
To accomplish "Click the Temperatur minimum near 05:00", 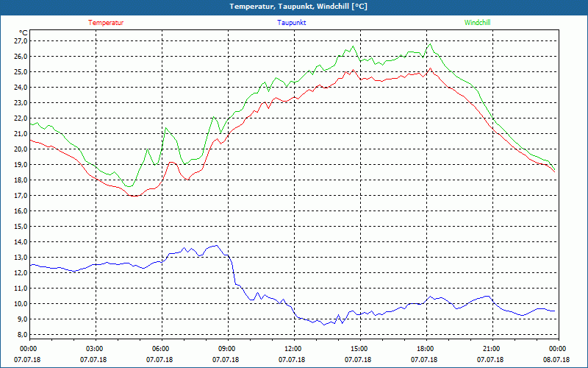I will coord(134,196).
